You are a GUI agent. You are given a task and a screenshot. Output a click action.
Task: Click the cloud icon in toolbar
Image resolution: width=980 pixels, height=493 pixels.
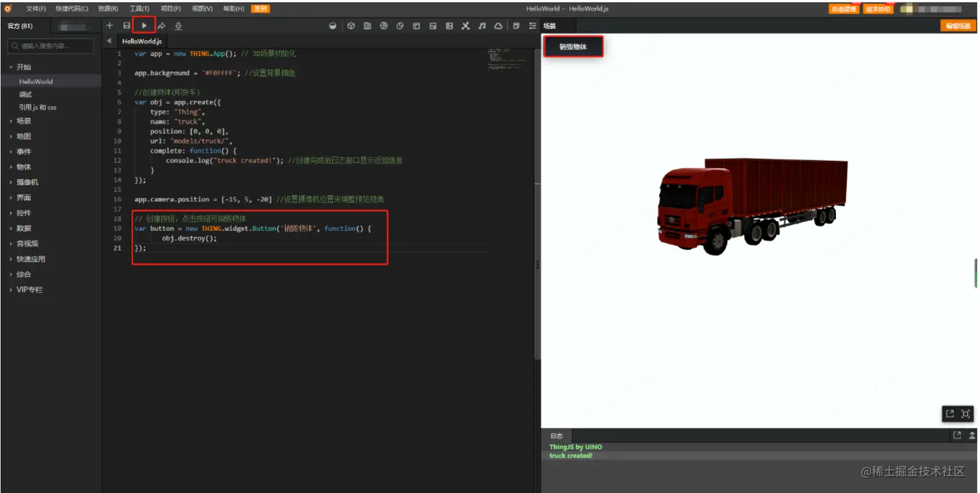498,26
